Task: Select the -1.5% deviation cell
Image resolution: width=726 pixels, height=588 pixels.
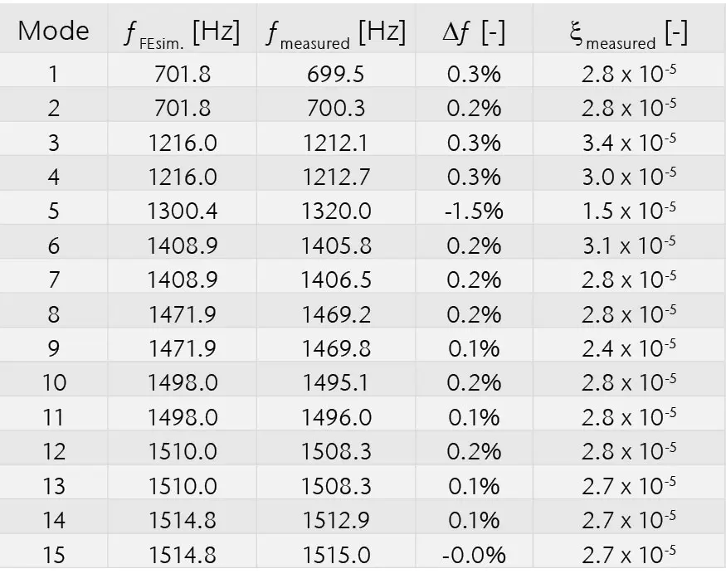Action: point(474,211)
